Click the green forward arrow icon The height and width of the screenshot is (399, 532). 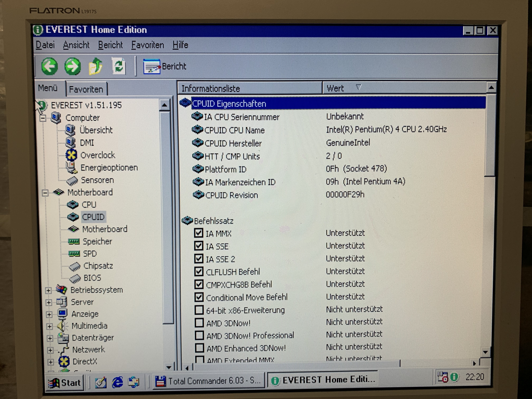[x=72, y=66]
